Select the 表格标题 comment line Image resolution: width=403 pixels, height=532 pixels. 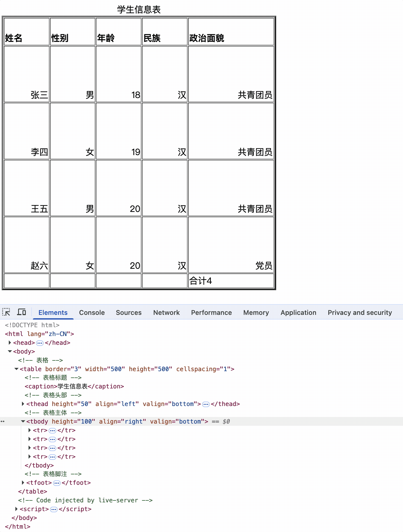pyautogui.click(x=53, y=377)
